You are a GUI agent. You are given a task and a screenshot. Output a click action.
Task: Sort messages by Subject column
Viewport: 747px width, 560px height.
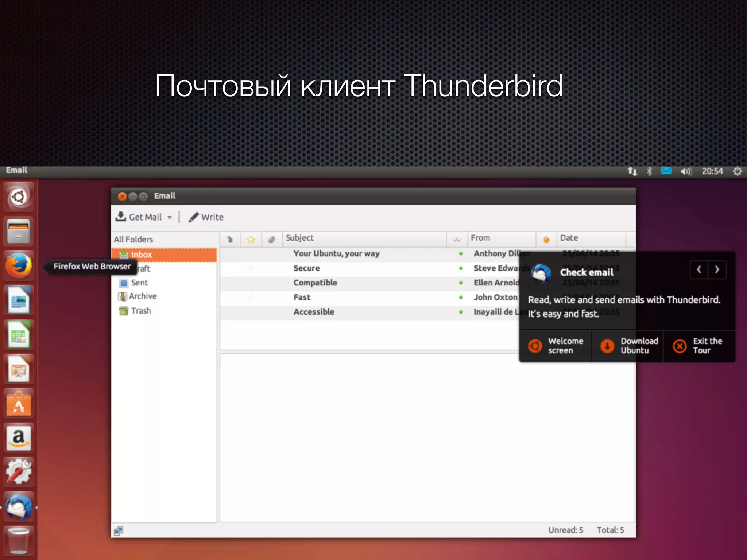365,239
